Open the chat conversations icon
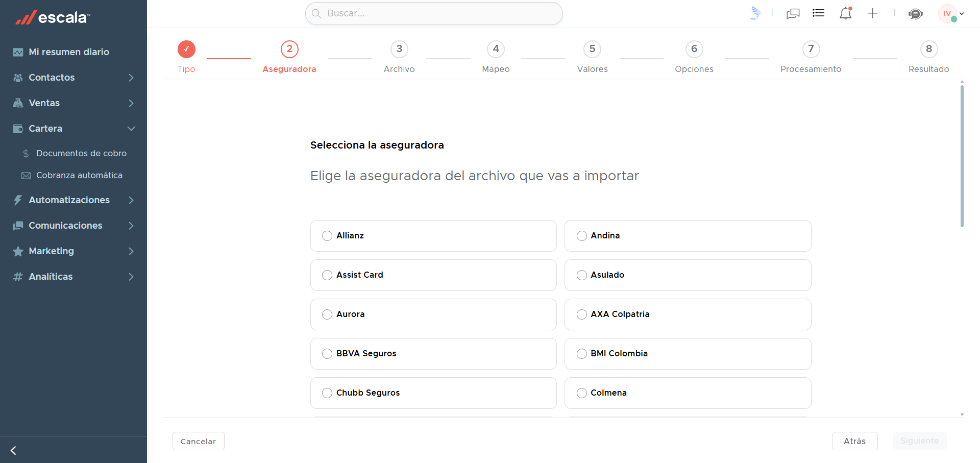The image size is (980, 463). point(793,14)
